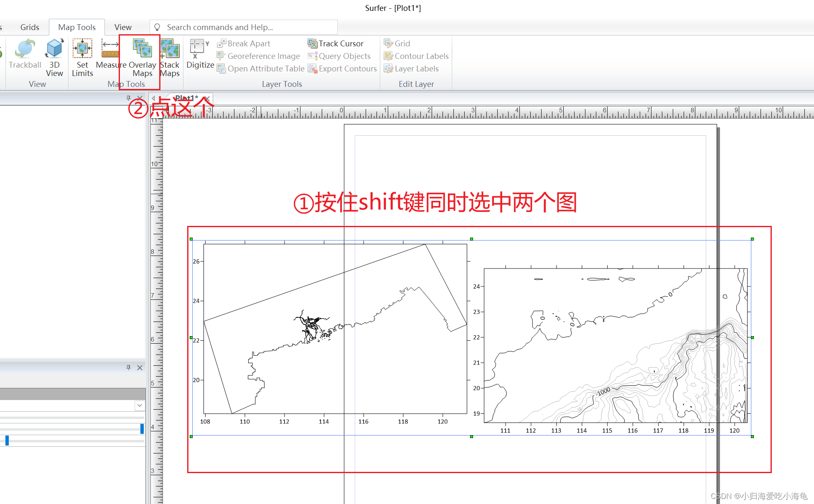
Task: Click the tab scroll left arrow
Action: (153, 98)
